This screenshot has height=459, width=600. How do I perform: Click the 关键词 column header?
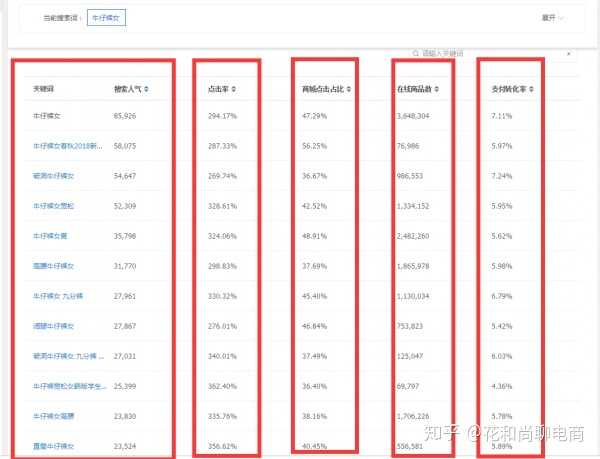pos(43,89)
